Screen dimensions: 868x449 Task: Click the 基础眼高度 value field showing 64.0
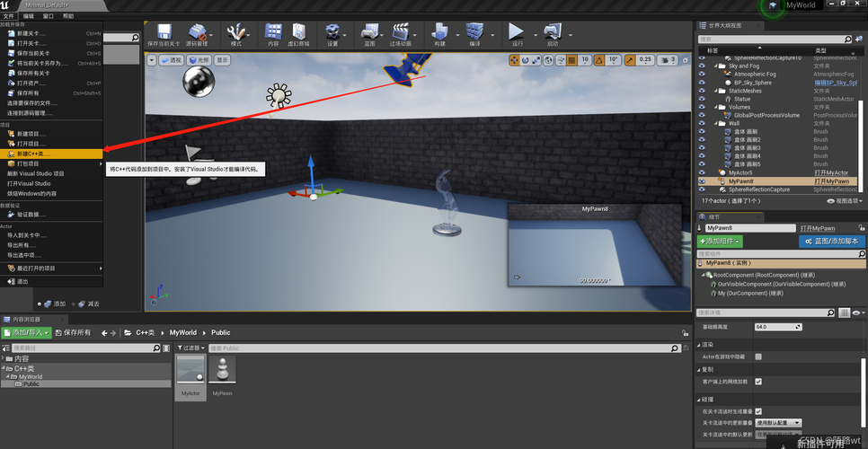778,327
